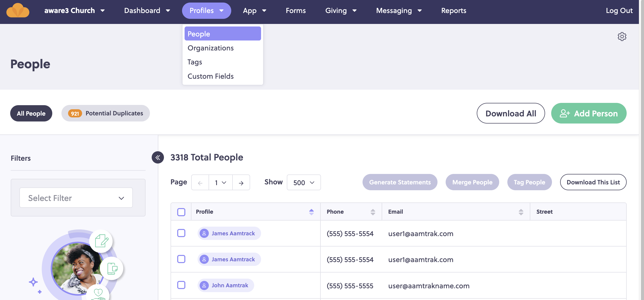Switch to the Potential Duplicates tab
The image size is (644, 300).
coord(106,113)
